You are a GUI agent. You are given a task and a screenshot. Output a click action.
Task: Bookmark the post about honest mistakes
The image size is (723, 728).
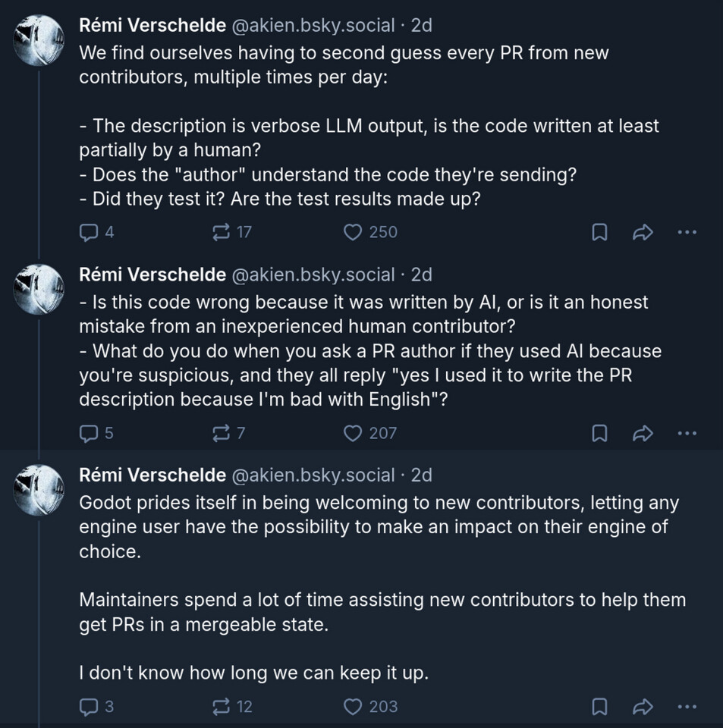tap(599, 433)
